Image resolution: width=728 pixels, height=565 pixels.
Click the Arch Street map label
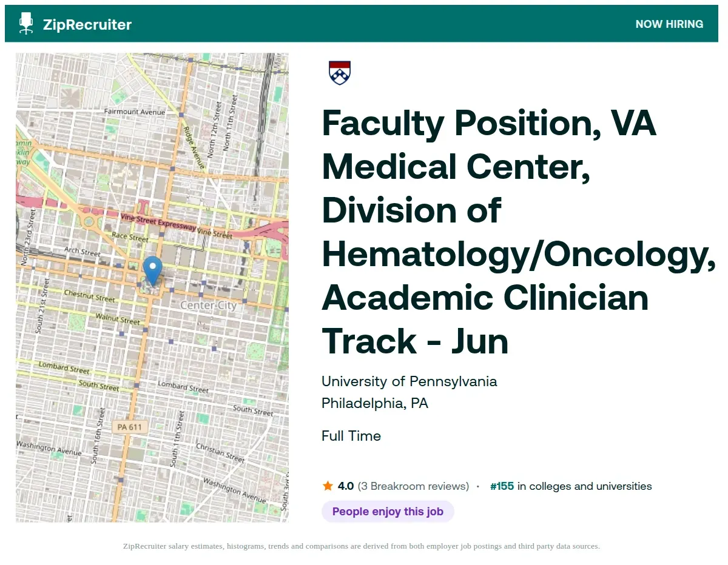(83, 251)
